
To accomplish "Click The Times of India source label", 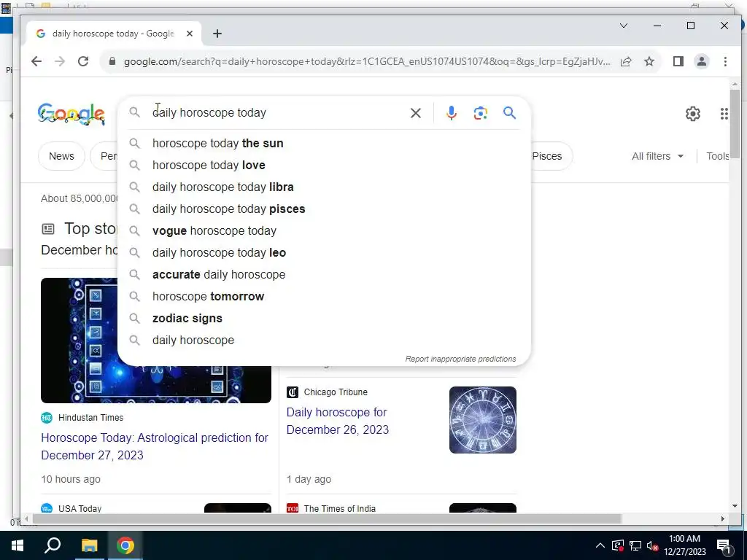I will click(340, 508).
